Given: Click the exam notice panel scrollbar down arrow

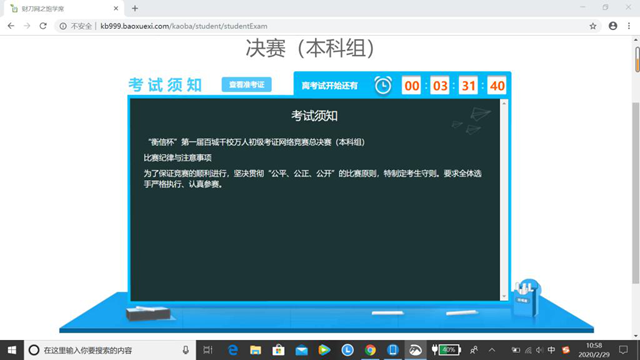Looking at the screenshot, I should coord(504,297).
